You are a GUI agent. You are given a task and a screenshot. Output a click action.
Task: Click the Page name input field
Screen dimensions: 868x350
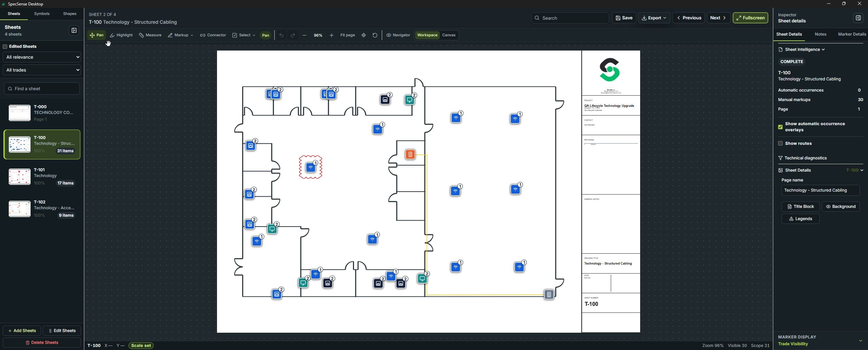[820, 190]
